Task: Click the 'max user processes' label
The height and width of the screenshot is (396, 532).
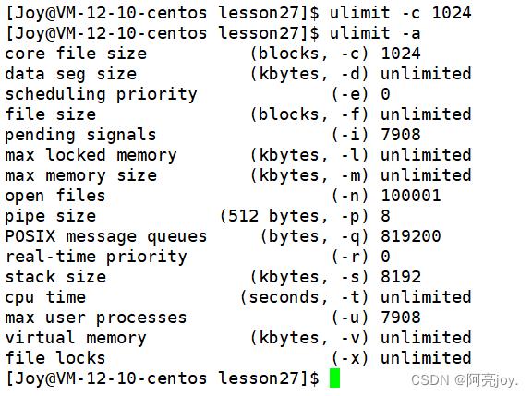Action: coord(96,318)
